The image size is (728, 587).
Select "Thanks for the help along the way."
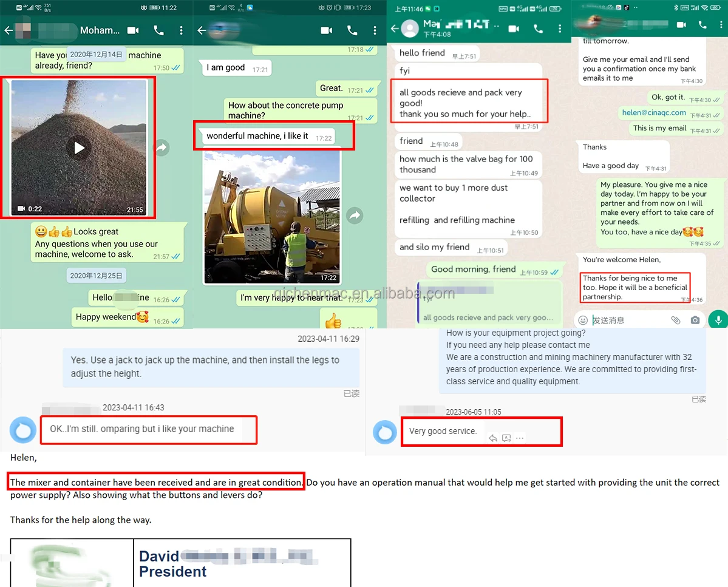pyautogui.click(x=81, y=520)
